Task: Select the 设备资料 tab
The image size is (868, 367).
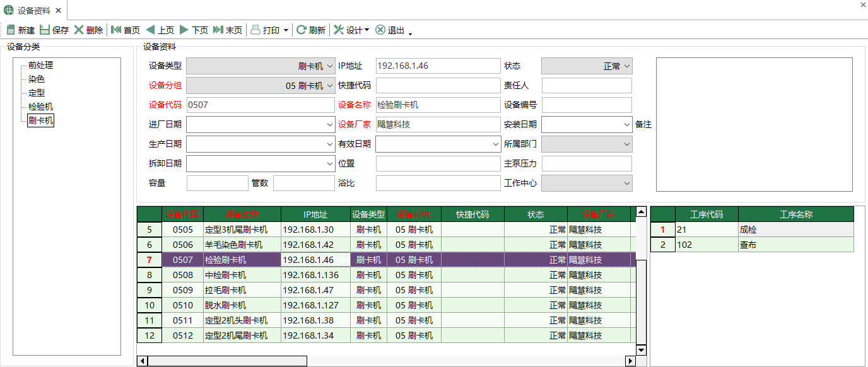Action: tap(34, 10)
